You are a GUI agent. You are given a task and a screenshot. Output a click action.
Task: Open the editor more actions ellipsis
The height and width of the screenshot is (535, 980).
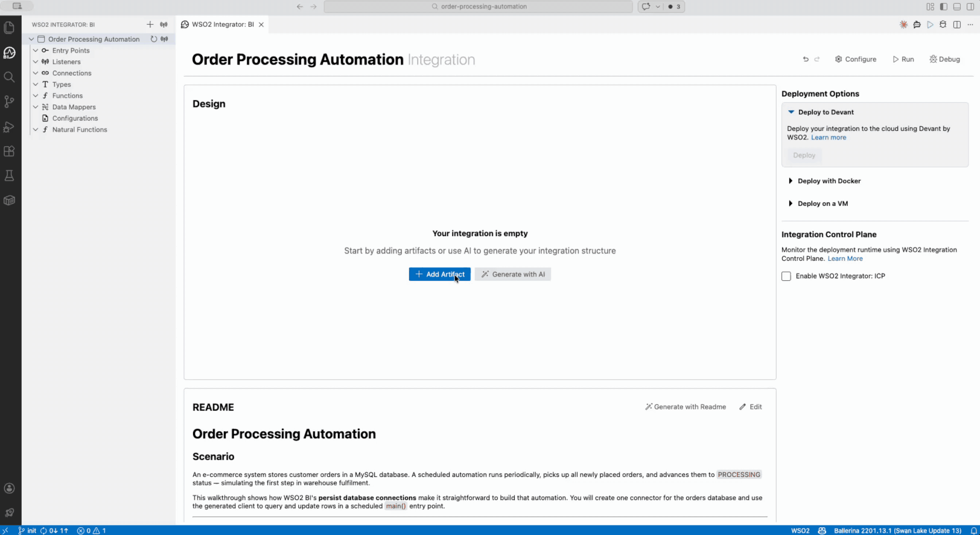click(970, 25)
